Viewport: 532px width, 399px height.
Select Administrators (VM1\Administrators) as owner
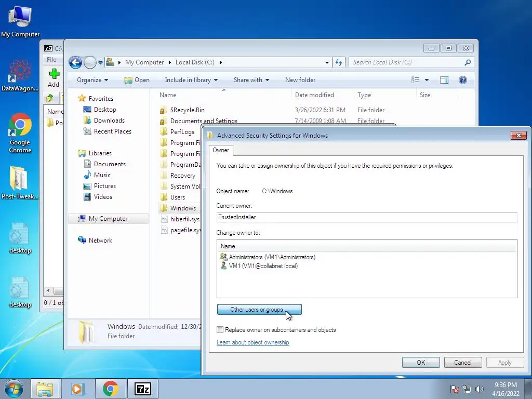[x=268, y=257]
